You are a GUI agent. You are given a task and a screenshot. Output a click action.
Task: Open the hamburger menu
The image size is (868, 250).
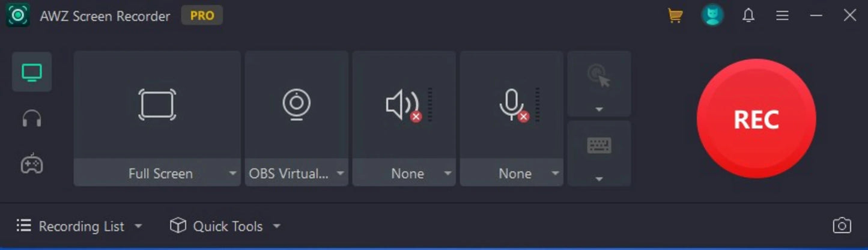782,16
